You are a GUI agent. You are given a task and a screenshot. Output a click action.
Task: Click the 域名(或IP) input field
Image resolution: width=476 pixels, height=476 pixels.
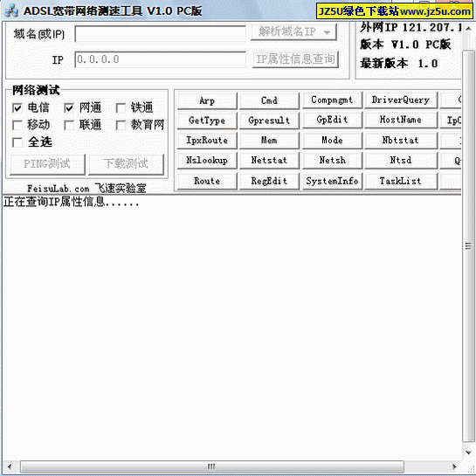click(161, 34)
